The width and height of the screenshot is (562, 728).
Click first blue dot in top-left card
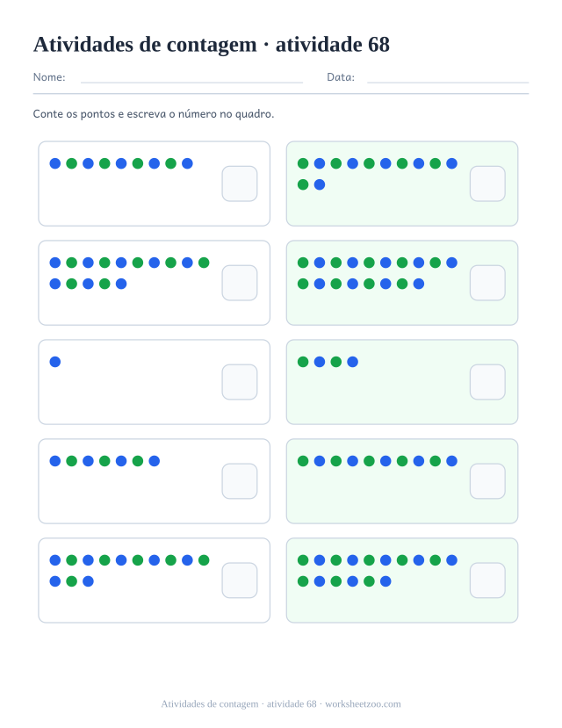point(55,163)
